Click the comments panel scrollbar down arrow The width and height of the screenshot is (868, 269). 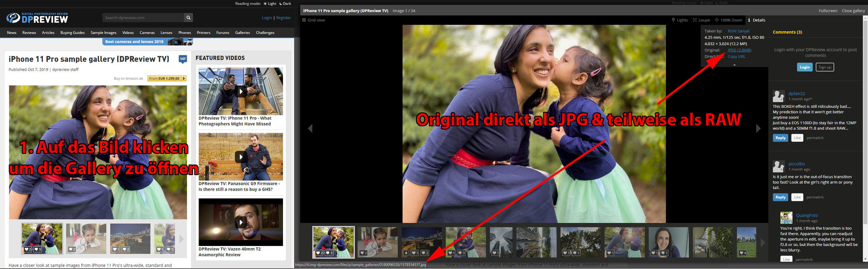coord(864,259)
